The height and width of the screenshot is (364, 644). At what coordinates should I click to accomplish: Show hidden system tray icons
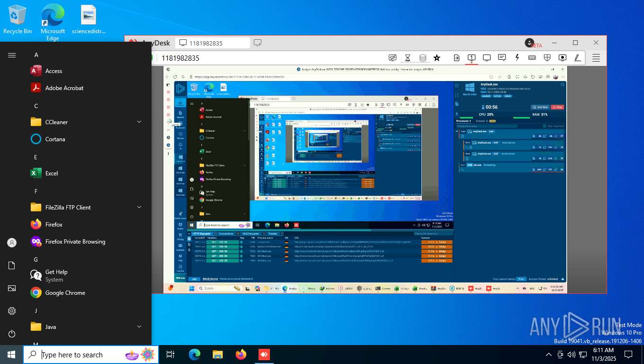549,355
